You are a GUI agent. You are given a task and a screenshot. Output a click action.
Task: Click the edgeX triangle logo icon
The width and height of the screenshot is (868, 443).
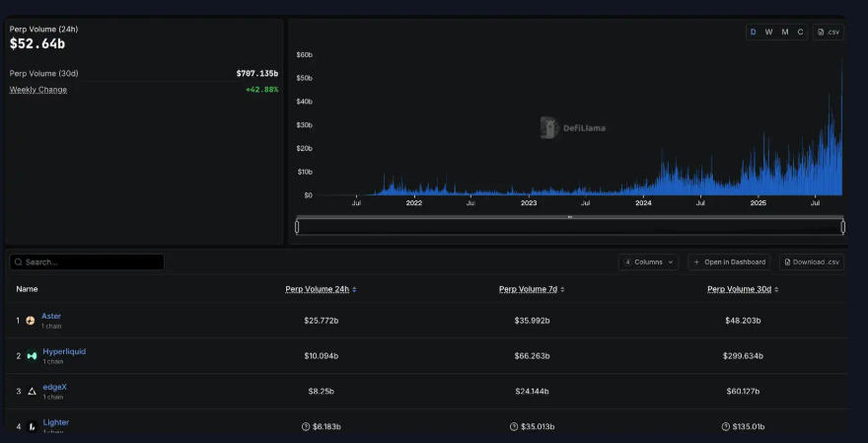pos(32,392)
